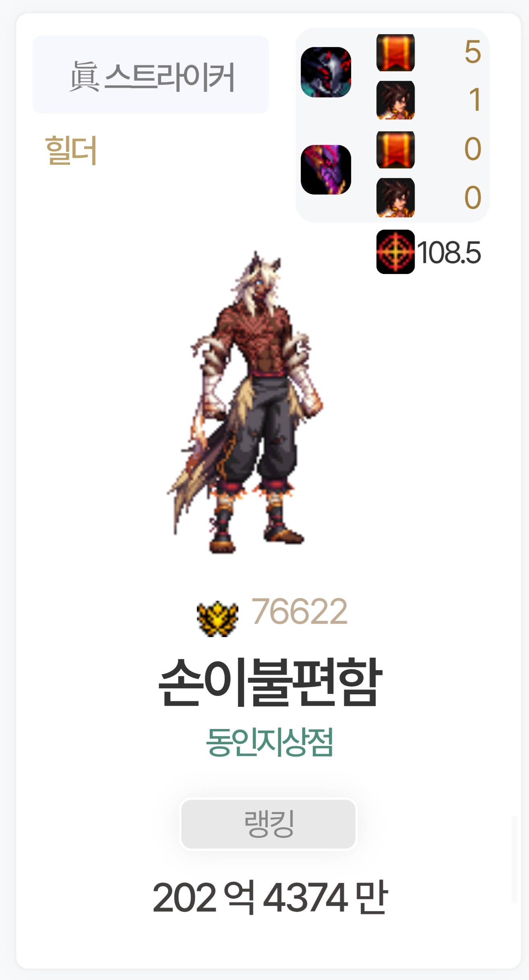Viewport: 529px width, 980px height.
Task: Click the striker character sprite image
Action: click(246, 402)
